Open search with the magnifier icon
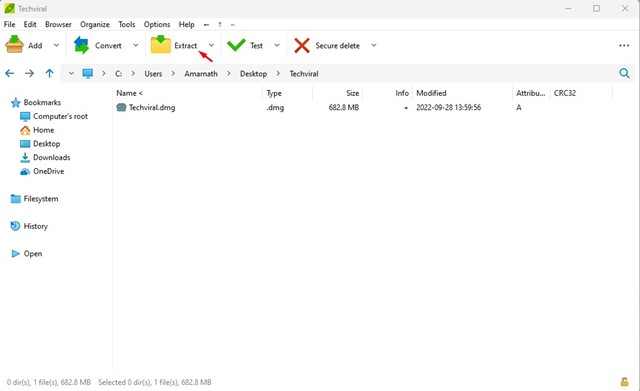Viewport: 640px width, 391px height. [x=624, y=73]
